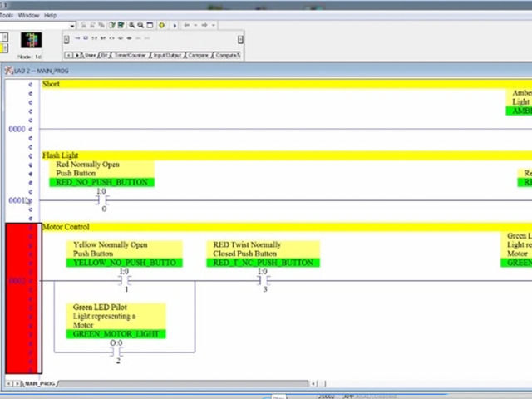This screenshot has width=532, height=399.
Task: Select the YELLOW_NO_PUSH_BUTTO symbol label
Action: pos(125,263)
